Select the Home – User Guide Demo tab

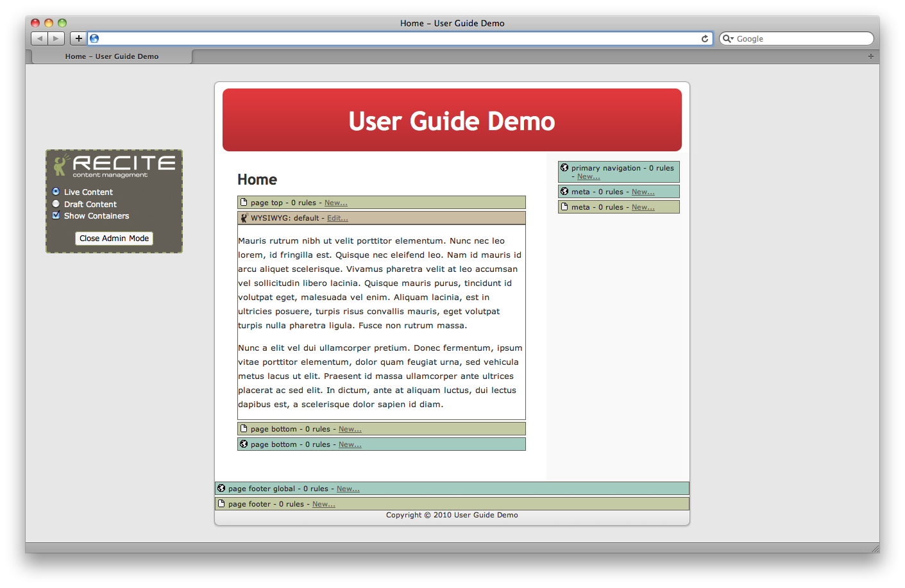coord(112,56)
